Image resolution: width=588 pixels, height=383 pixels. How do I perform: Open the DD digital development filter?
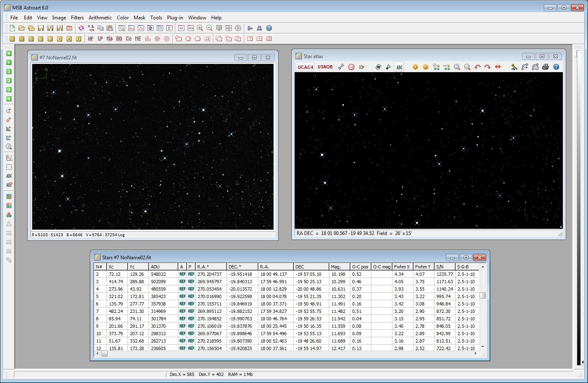119,38
